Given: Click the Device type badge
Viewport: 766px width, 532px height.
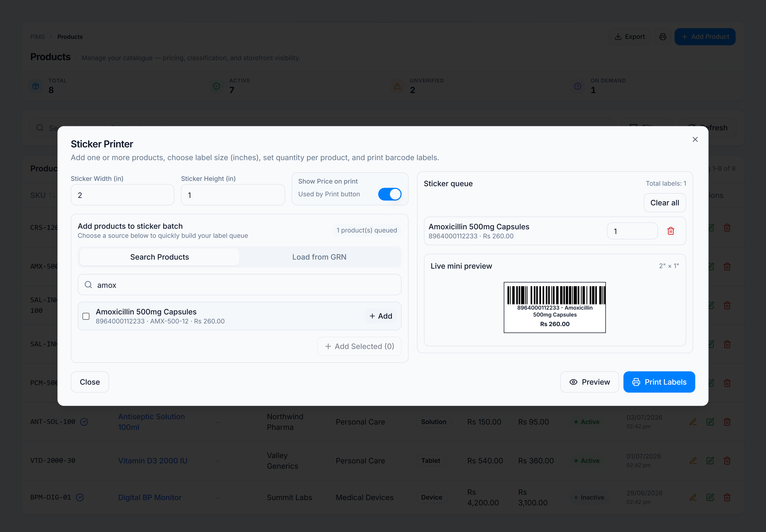Looking at the screenshot, I should [431, 497].
